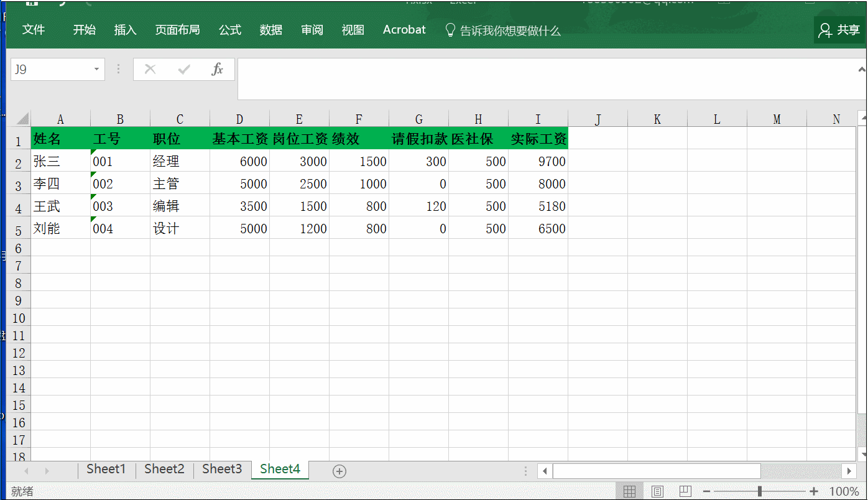Click the 岗位工资 header cell
868x500 pixels.
point(299,138)
